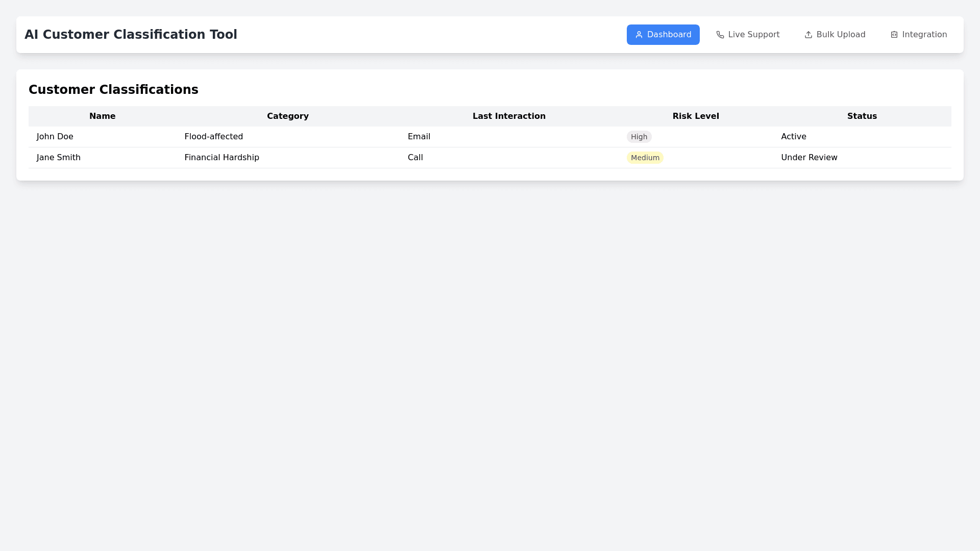Viewport: 980px width, 551px height.
Task: Click the Last Interaction column header
Action: (509, 116)
